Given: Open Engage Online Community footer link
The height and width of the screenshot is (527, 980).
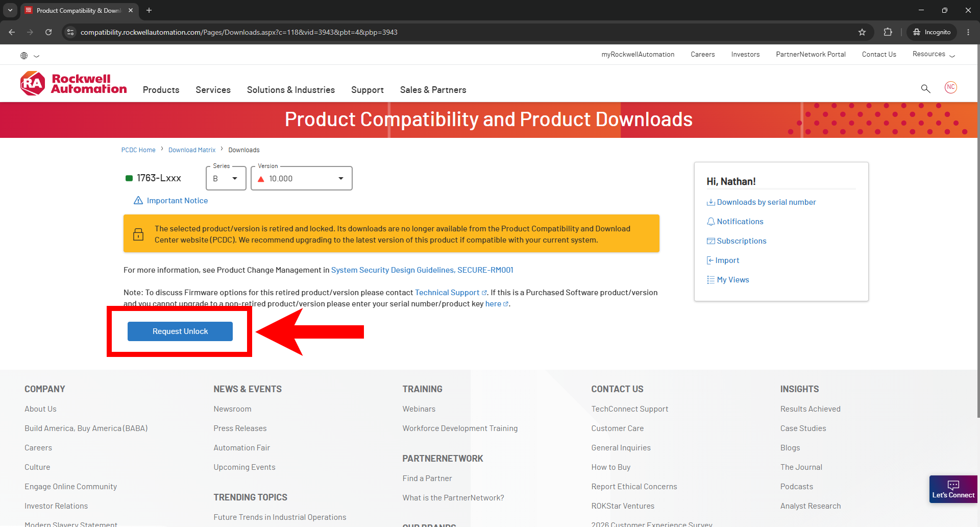Looking at the screenshot, I should [x=70, y=487].
